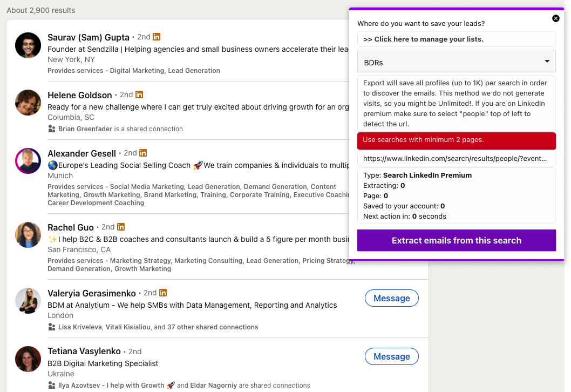Viewport: 571px width, 392px height.
Task: Click Rachel Guo's profile picture
Action: point(28,235)
